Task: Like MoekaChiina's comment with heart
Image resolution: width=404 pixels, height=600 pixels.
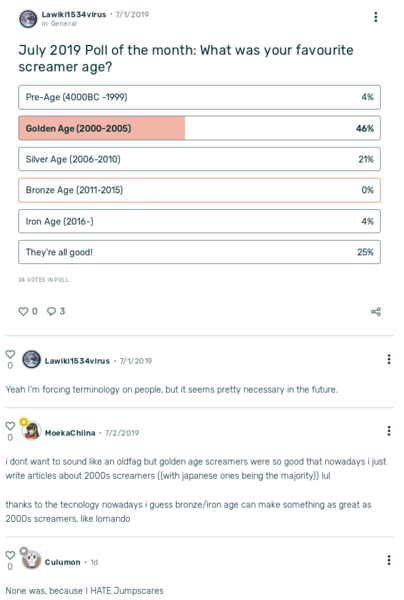Action: [10, 426]
